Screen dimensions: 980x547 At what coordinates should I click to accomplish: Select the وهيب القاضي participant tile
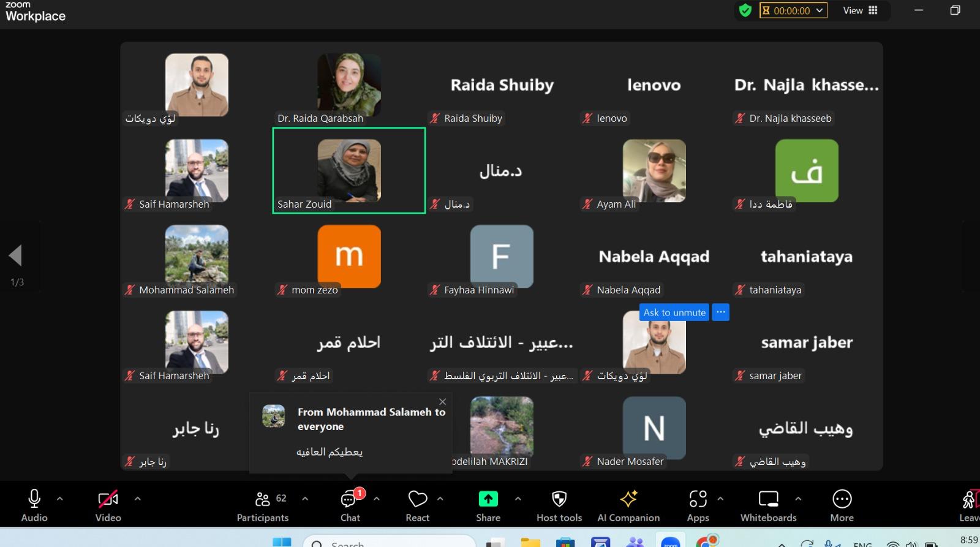807,428
